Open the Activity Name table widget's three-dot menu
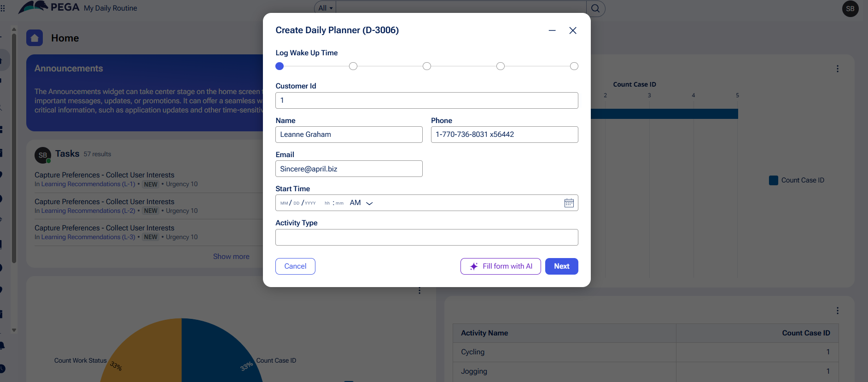 tap(837, 311)
